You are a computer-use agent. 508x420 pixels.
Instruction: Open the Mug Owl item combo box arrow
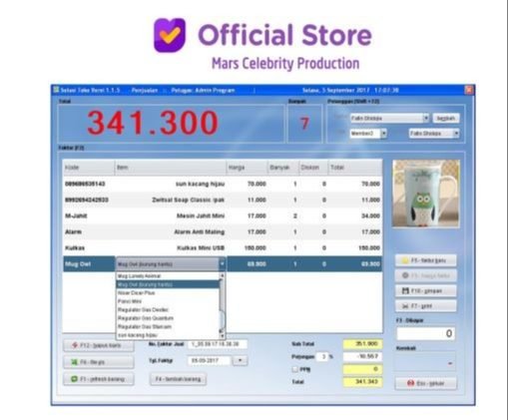[x=222, y=264]
